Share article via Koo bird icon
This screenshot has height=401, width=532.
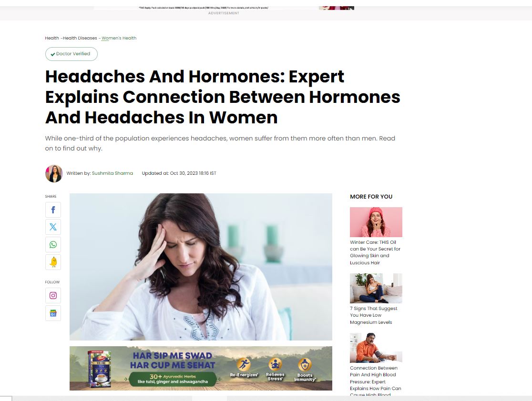[x=53, y=262]
